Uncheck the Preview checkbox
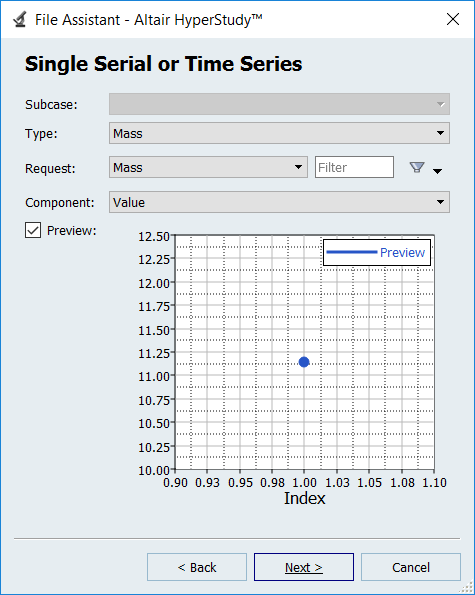Screen dimensions: 475x595 (x=33, y=230)
